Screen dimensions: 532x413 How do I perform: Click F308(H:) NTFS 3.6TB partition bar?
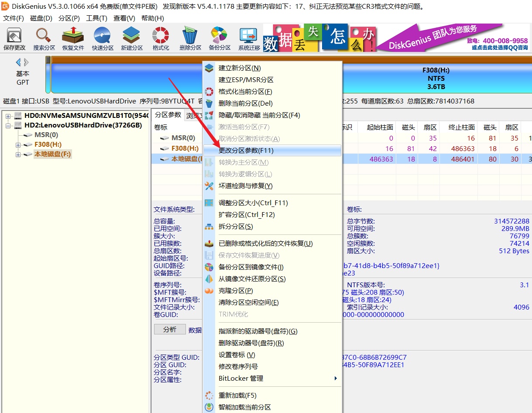pyautogui.click(x=436, y=79)
